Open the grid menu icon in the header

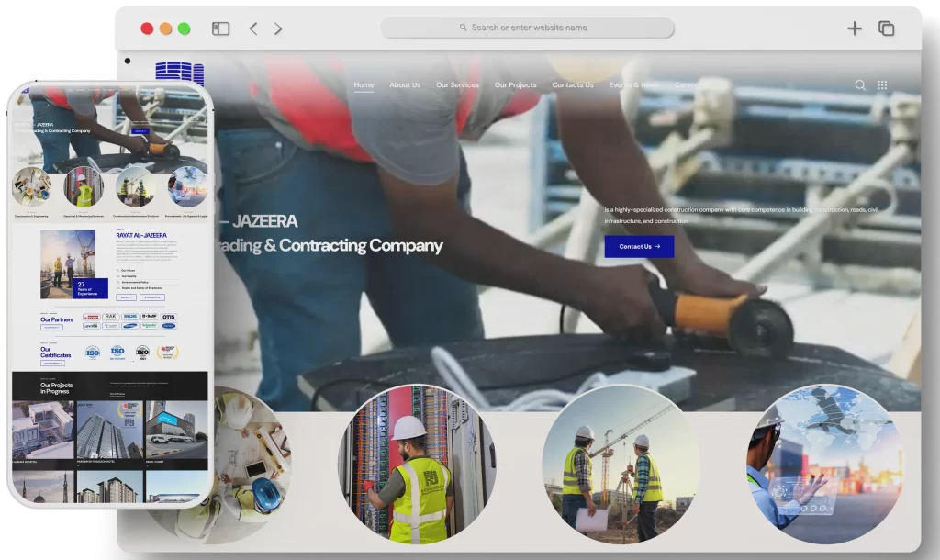(882, 85)
